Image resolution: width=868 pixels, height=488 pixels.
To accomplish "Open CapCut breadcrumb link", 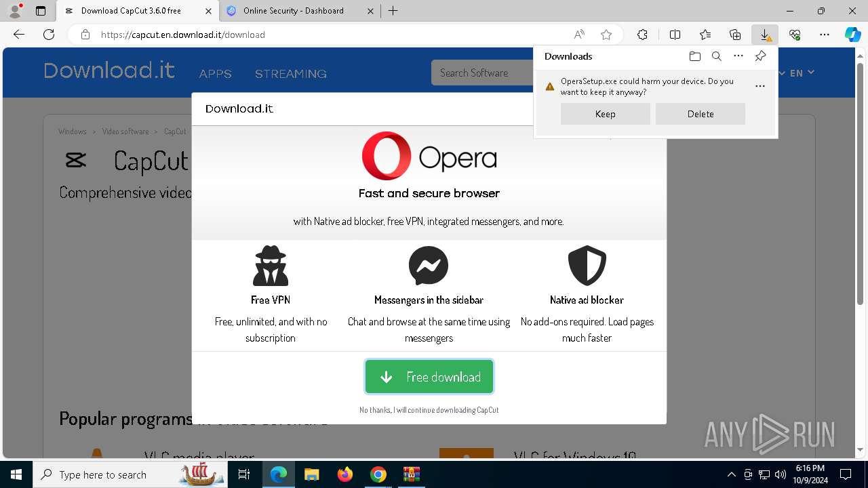I will click(x=175, y=131).
